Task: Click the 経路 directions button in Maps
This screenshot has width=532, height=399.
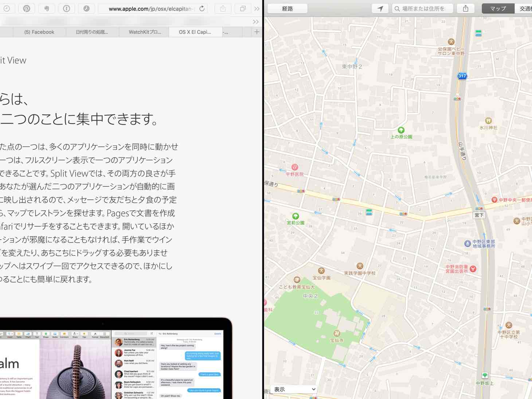Action: (x=287, y=8)
